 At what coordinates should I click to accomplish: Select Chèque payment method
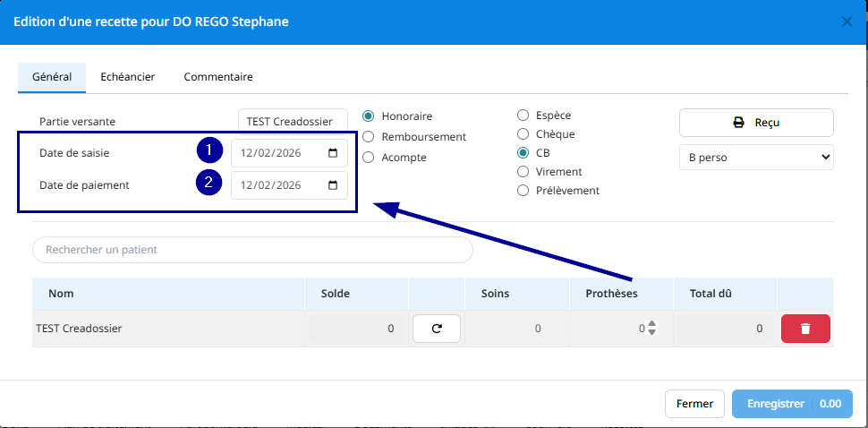tap(523, 134)
